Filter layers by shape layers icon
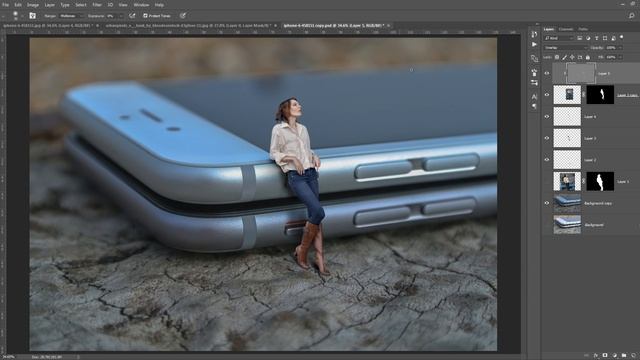This screenshot has height=360, width=640. coord(605,38)
